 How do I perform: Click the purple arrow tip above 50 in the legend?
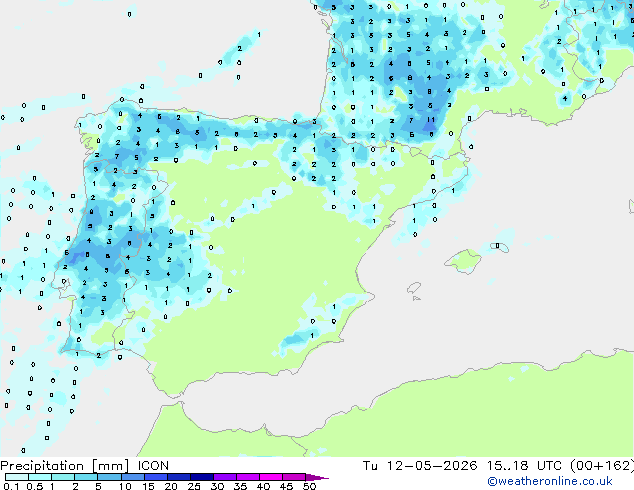click(x=317, y=477)
